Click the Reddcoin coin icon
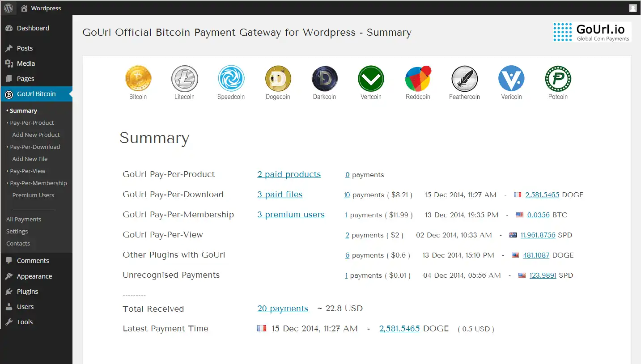Viewport: 641px width, 364px height. click(418, 79)
